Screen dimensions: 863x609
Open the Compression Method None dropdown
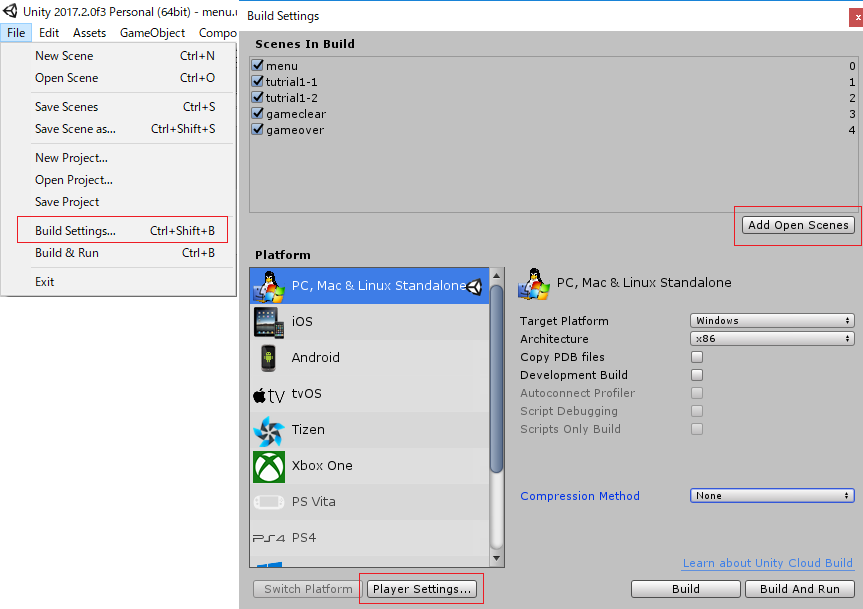point(772,496)
